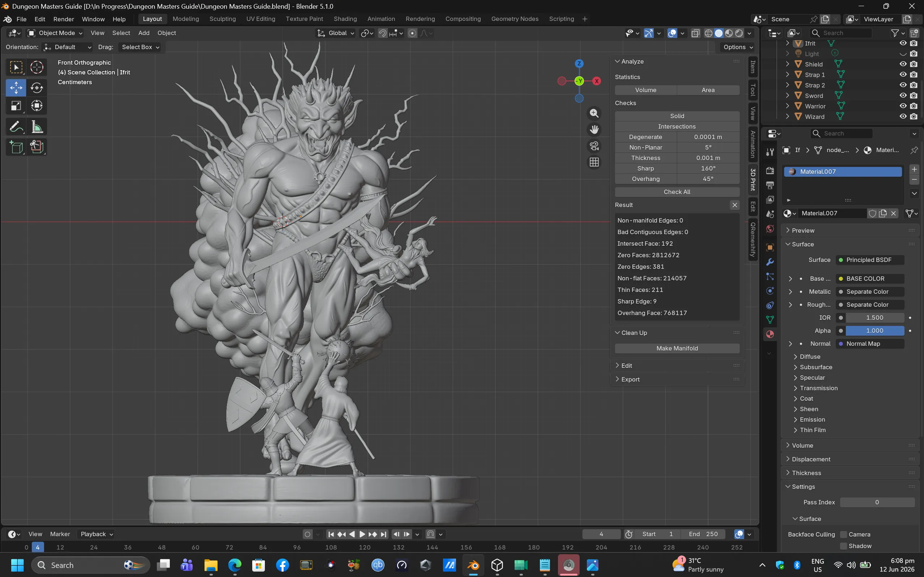Adjust the IOR value field

point(874,318)
